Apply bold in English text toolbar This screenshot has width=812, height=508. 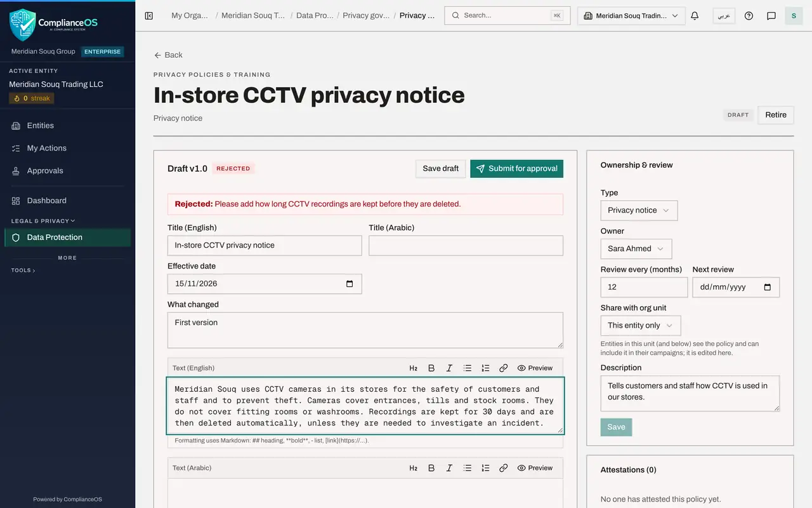tap(431, 368)
